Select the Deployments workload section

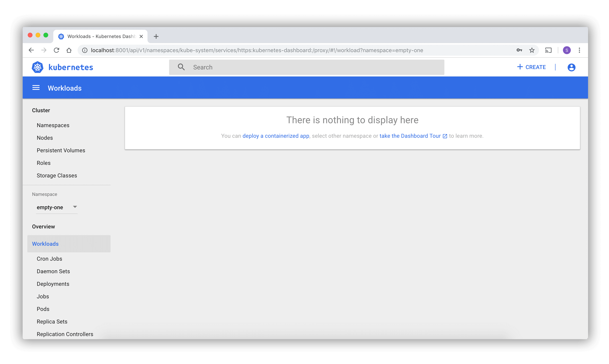click(x=53, y=284)
